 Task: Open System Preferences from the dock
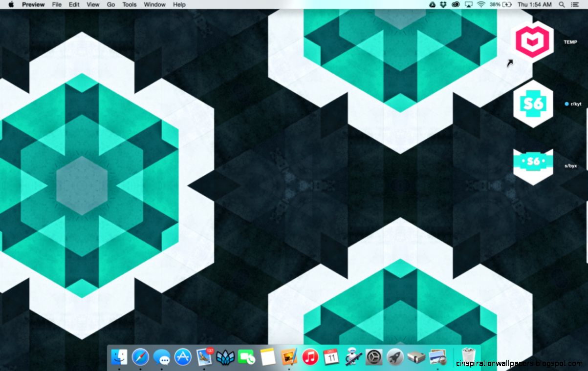(x=374, y=357)
